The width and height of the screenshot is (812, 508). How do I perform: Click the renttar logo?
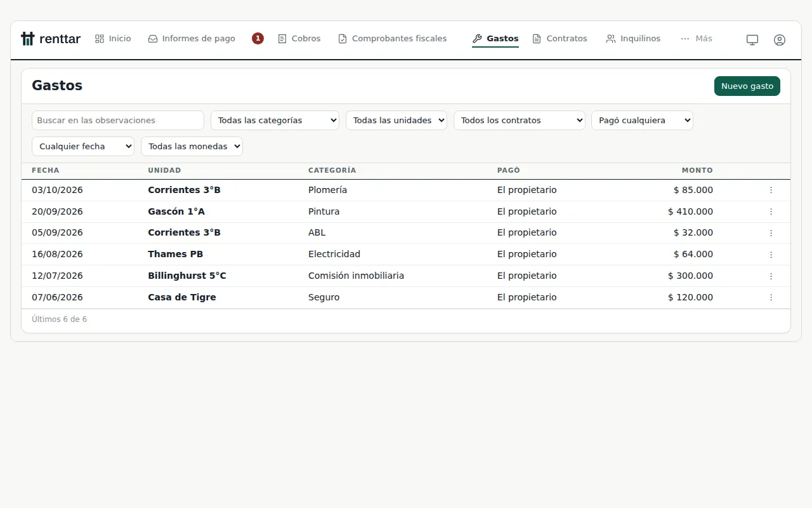[51, 39]
